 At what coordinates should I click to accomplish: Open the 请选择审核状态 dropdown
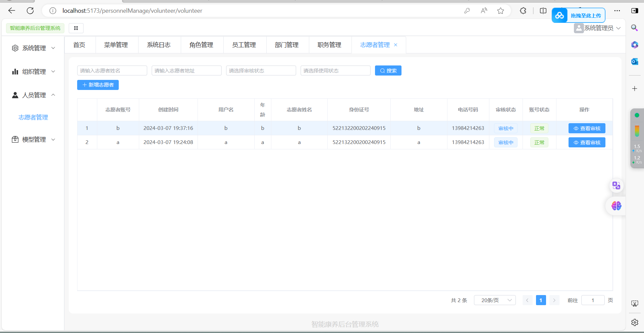coord(261,70)
